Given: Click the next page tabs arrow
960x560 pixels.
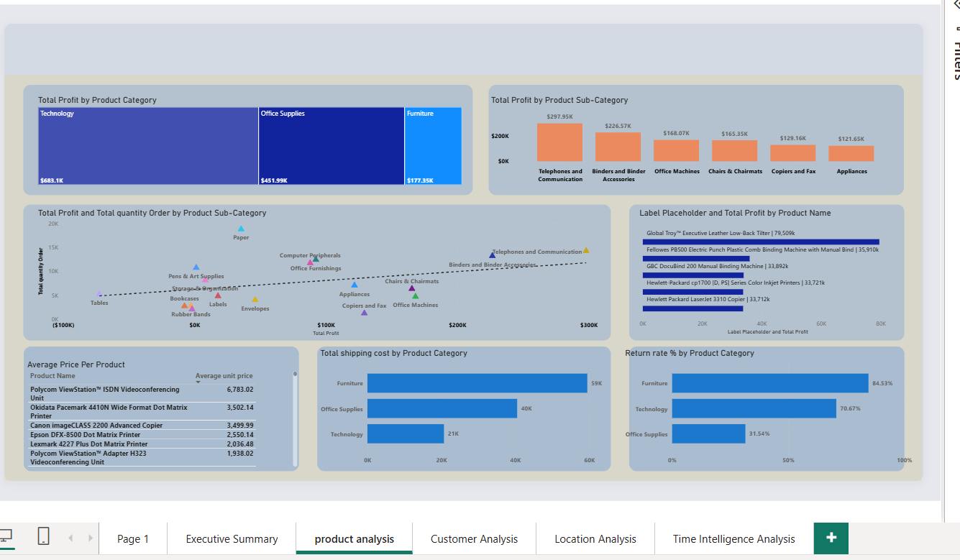Looking at the screenshot, I should (x=91, y=538).
